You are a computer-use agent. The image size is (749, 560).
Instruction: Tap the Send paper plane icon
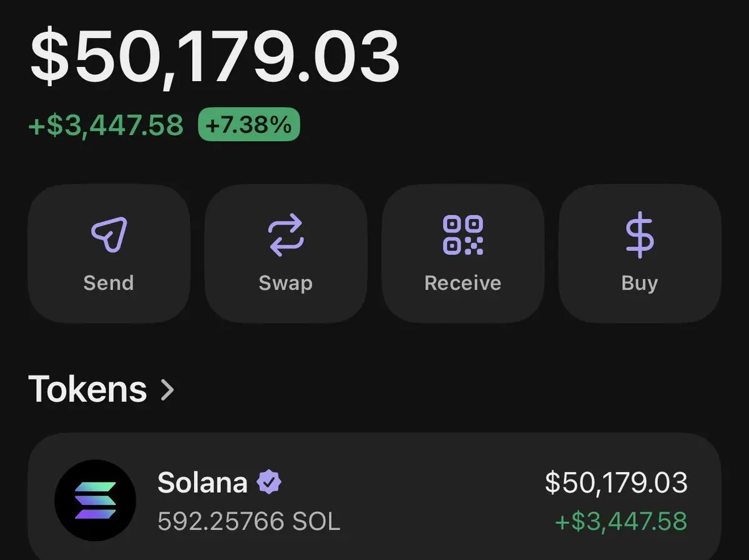point(109,235)
